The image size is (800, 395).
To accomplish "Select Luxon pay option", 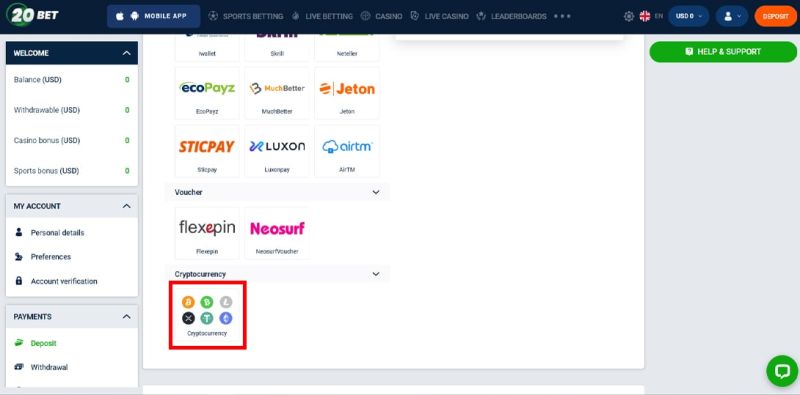I will (277, 152).
